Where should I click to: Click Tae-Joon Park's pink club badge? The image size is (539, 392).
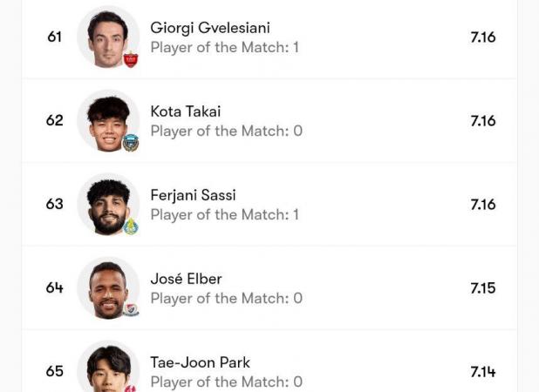pyautogui.click(x=131, y=389)
